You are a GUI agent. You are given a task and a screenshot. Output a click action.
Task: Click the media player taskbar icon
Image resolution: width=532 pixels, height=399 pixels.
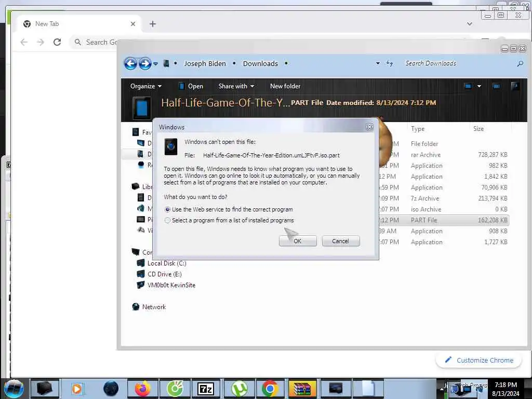click(x=77, y=389)
